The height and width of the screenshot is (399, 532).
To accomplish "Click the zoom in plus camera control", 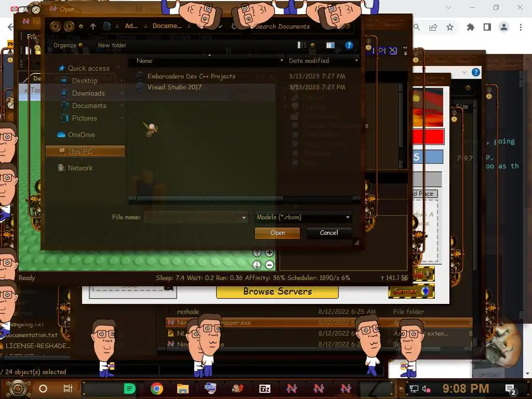I will [x=270, y=253].
